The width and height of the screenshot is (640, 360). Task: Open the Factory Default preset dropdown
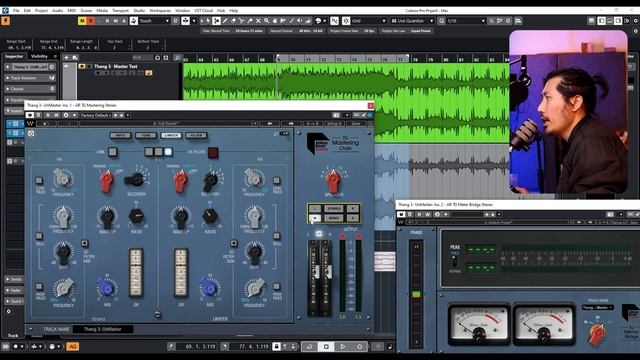coord(96,115)
